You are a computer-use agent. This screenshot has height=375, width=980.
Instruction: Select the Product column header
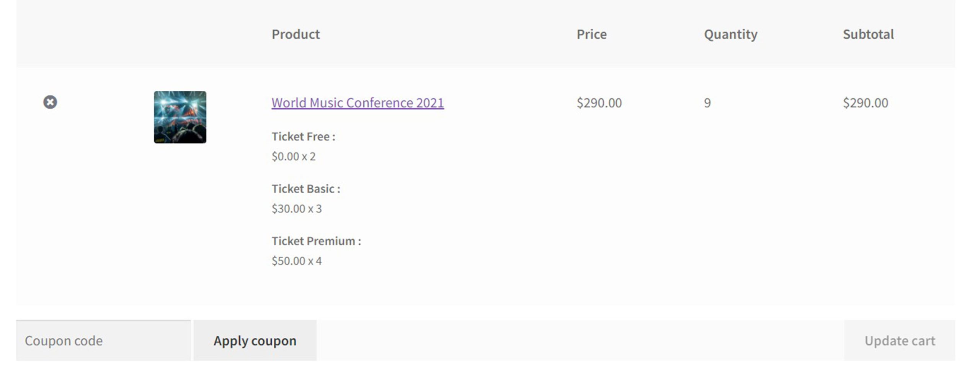click(x=296, y=34)
